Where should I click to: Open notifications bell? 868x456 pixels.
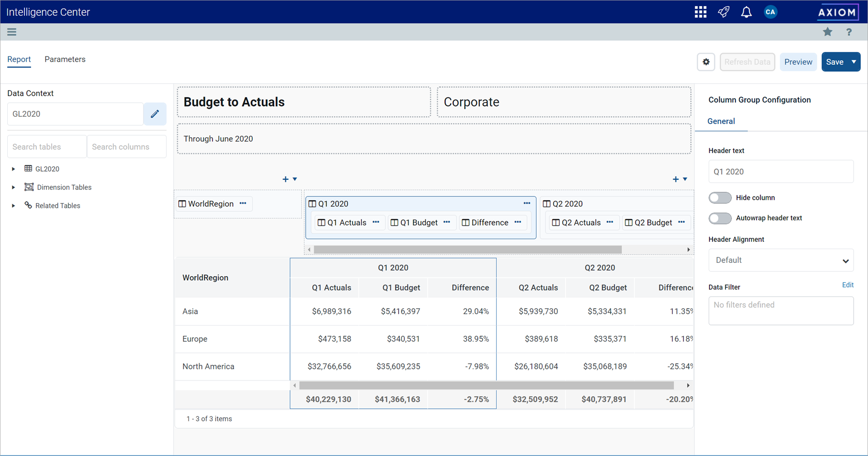click(746, 12)
